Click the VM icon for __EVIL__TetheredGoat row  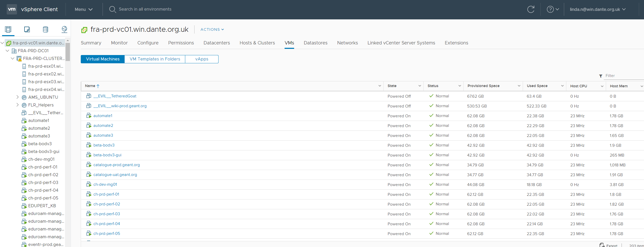coord(89,96)
